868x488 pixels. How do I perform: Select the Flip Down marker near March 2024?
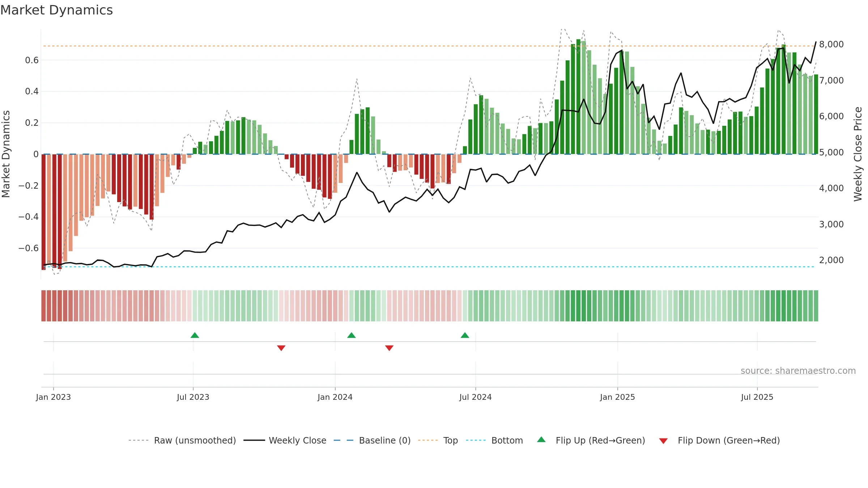[390, 348]
